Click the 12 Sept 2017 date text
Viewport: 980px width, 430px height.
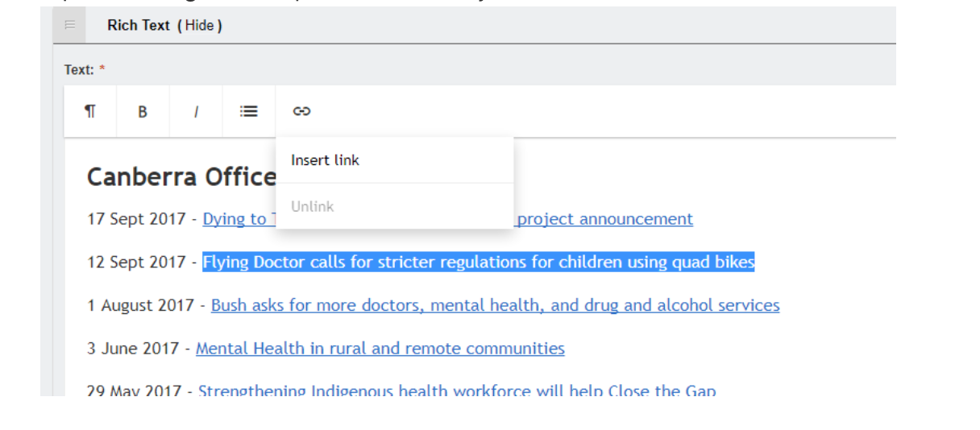click(x=136, y=263)
